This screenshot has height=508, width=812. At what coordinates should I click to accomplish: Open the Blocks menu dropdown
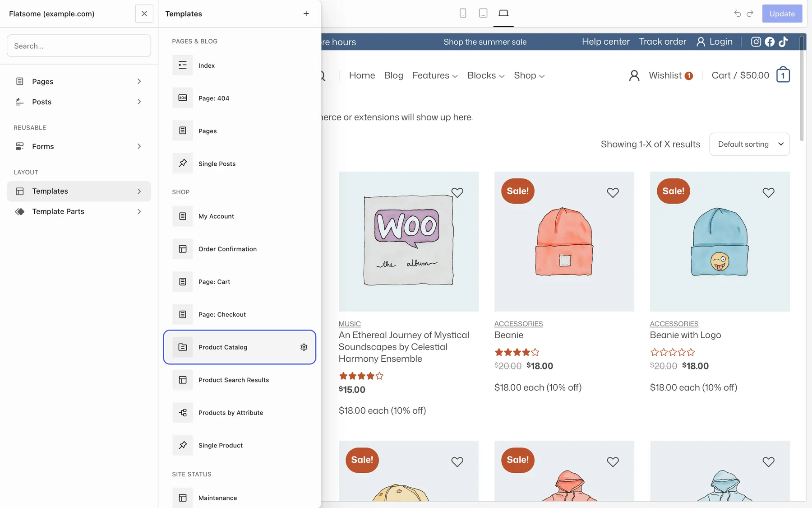[x=486, y=75]
